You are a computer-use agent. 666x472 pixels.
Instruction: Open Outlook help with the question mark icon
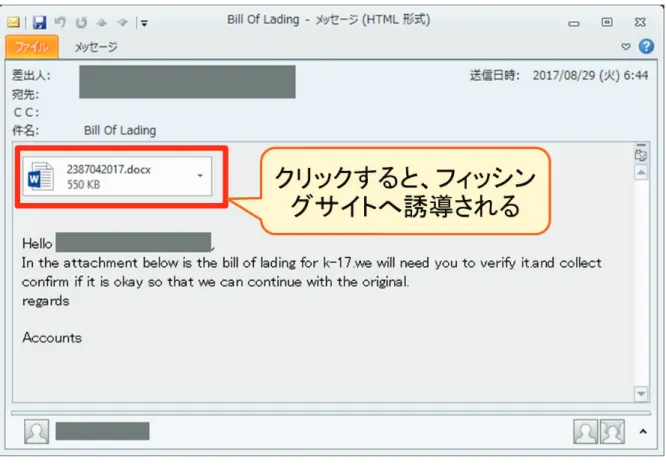click(x=646, y=46)
